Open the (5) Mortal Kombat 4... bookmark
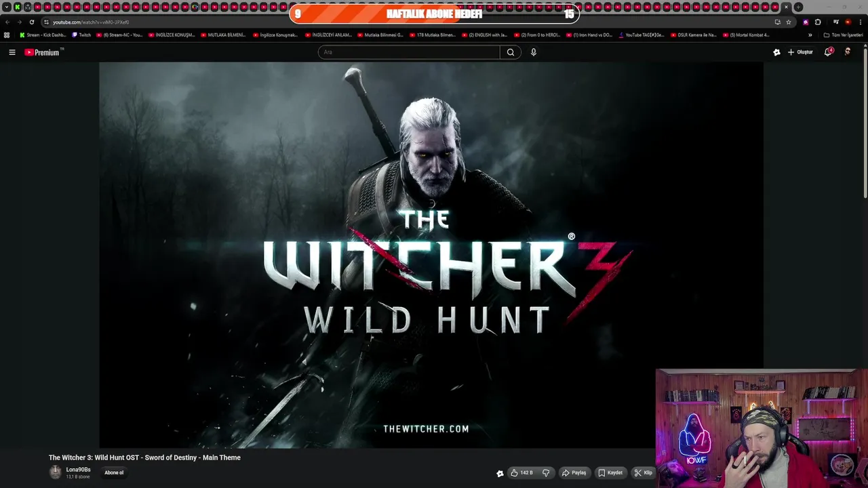The width and height of the screenshot is (868, 488). 746,35
